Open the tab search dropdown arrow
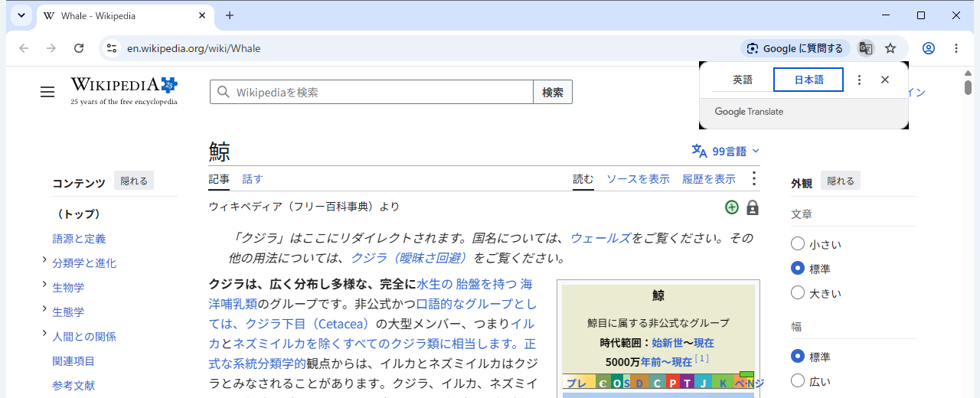This screenshot has width=980, height=398. click(x=21, y=15)
